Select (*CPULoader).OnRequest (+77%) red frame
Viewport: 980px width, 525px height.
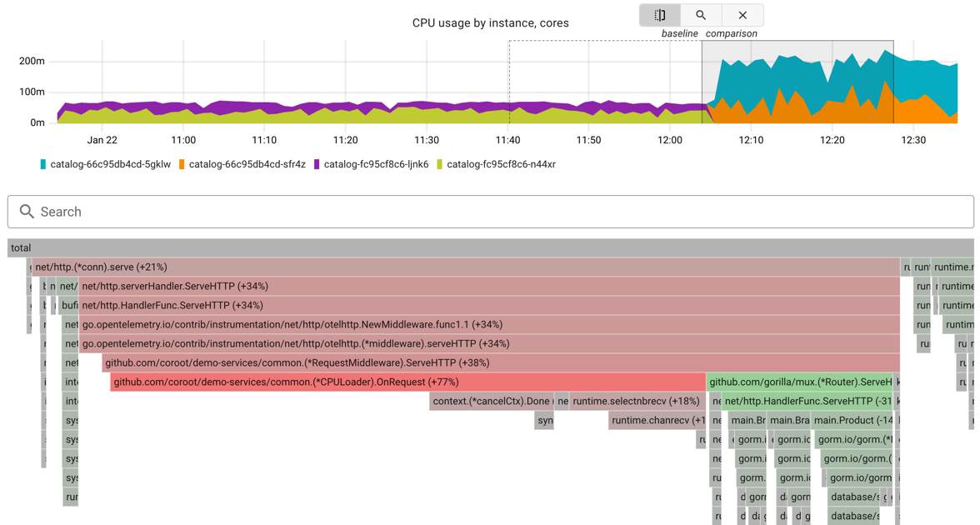point(408,382)
